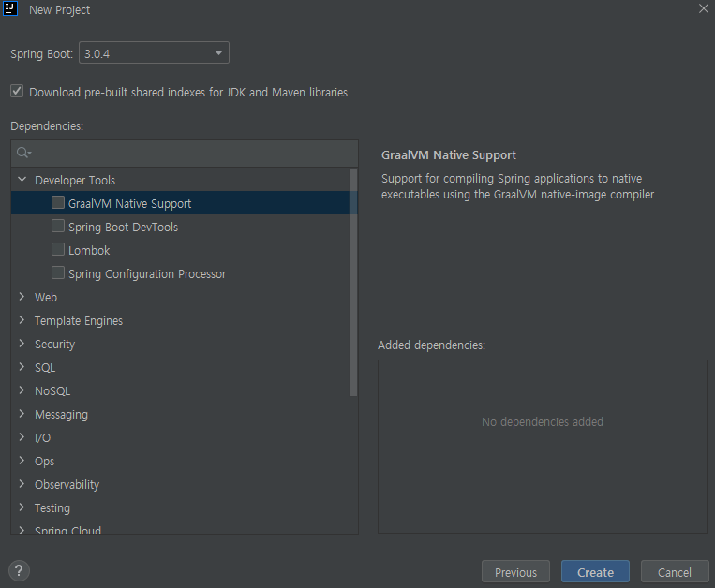Select the Observability category label
This screenshot has width=715, height=588.
(x=67, y=485)
